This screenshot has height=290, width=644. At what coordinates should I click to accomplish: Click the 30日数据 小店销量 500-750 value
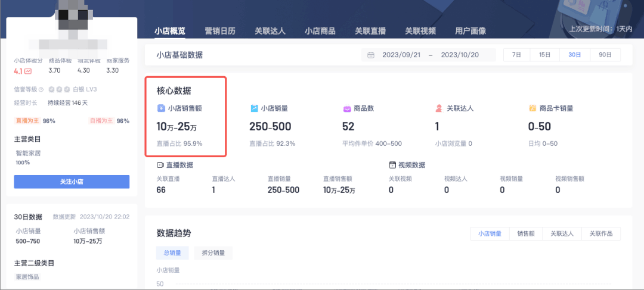pyautogui.click(x=28, y=241)
